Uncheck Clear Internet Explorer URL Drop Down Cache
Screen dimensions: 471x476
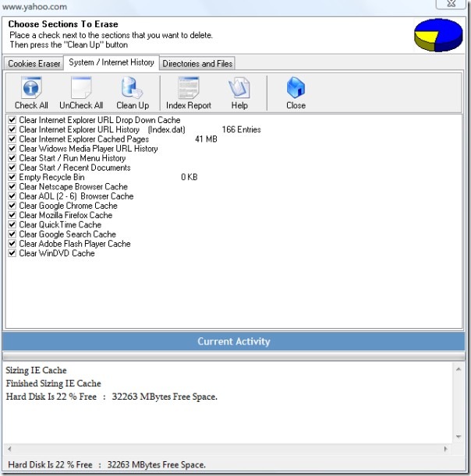[x=12, y=120]
